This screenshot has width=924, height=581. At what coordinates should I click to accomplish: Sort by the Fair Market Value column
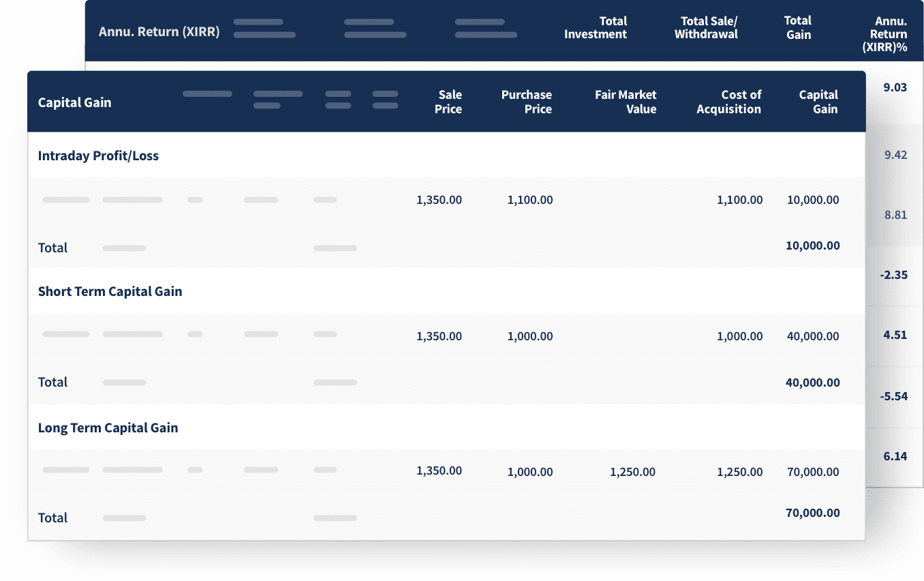coord(626,102)
